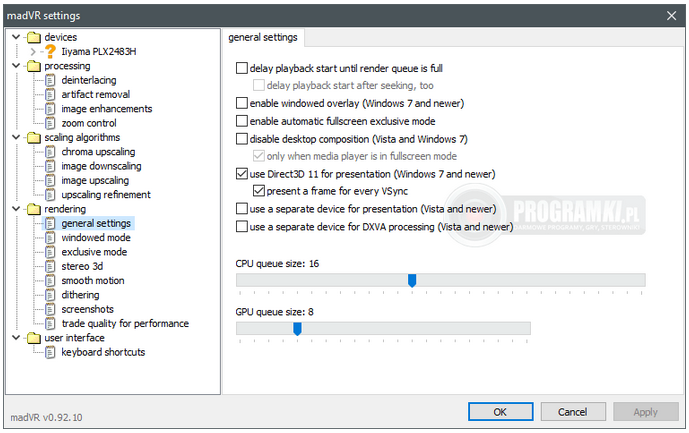Click the scaling algorithms folder icon
The height and width of the screenshot is (433, 689).
pyautogui.click(x=34, y=138)
